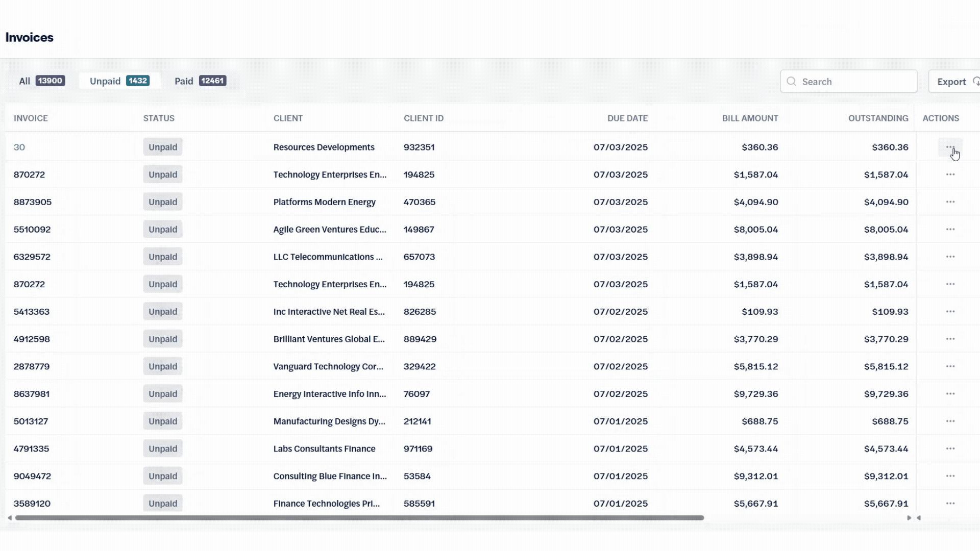Screen dimensions: 980x551
Task: Click Unpaid status badge for invoice 30
Action: pyautogui.click(x=163, y=147)
